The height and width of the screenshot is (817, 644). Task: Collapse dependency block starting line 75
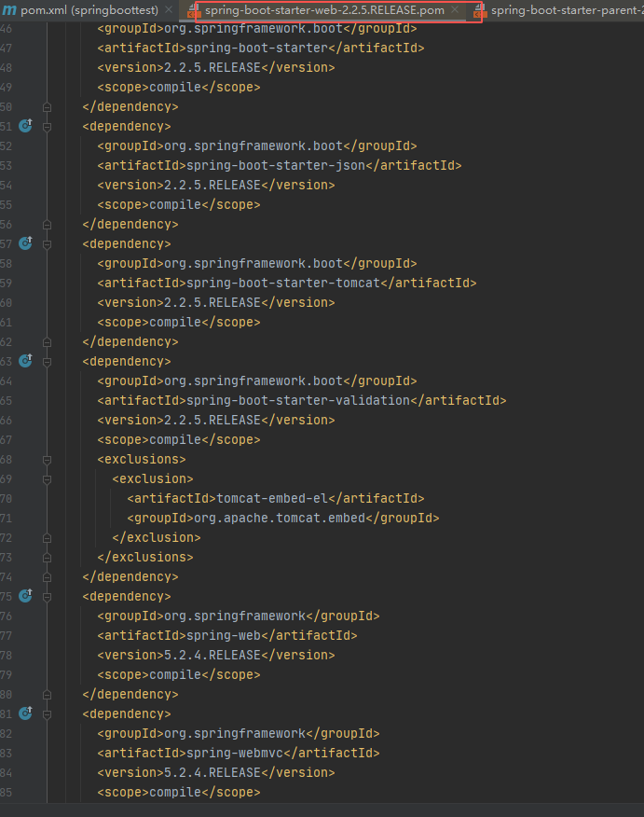point(47,597)
